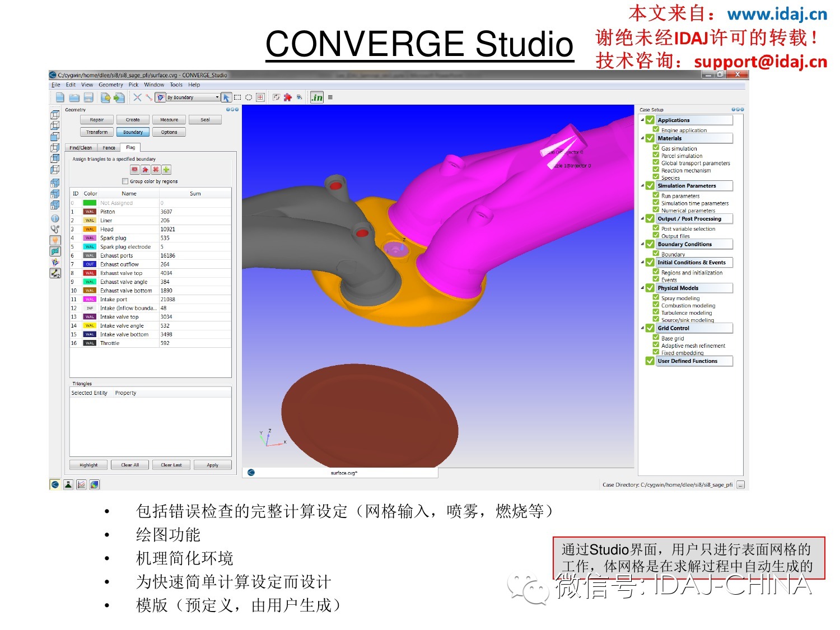Image resolution: width=840 pixels, height=630 pixels.
Task: Click the green flask icon at bottom left
Action: [68, 484]
